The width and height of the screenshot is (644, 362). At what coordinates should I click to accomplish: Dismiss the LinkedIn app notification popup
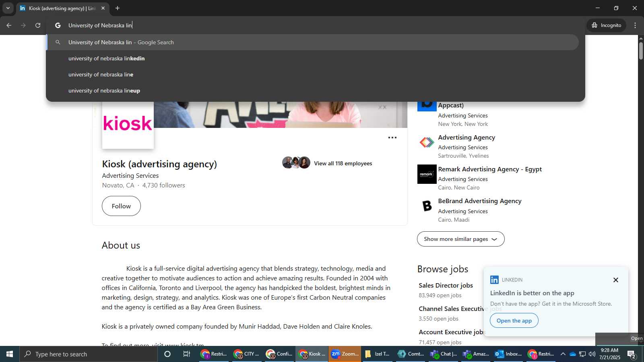click(x=615, y=280)
